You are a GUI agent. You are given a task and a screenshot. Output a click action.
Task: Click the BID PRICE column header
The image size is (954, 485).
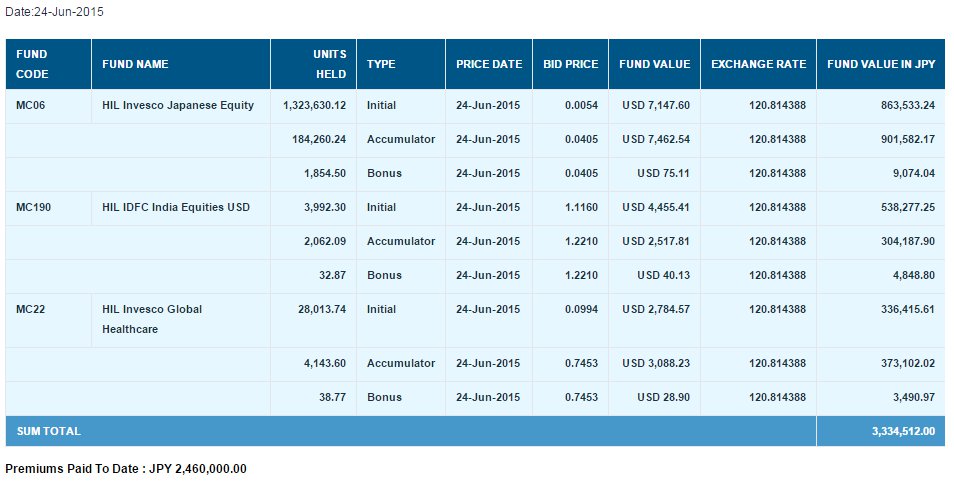pyautogui.click(x=570, y=64)
